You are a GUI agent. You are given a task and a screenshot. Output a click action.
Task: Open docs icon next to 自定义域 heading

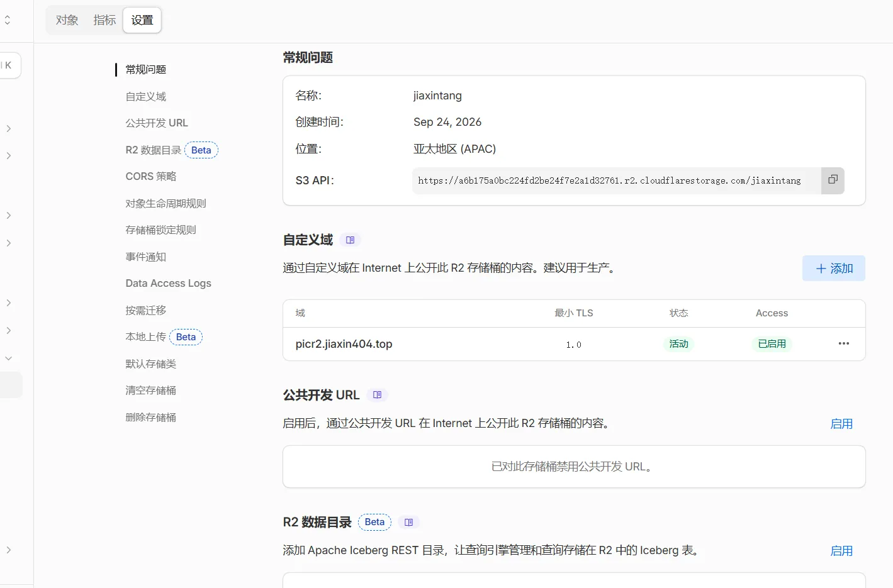351,240
